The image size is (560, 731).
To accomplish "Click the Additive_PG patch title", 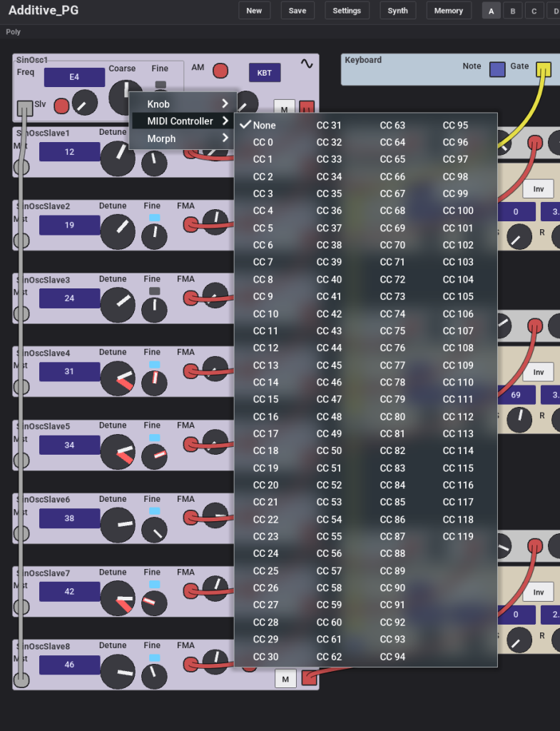I will click(44, 10).
